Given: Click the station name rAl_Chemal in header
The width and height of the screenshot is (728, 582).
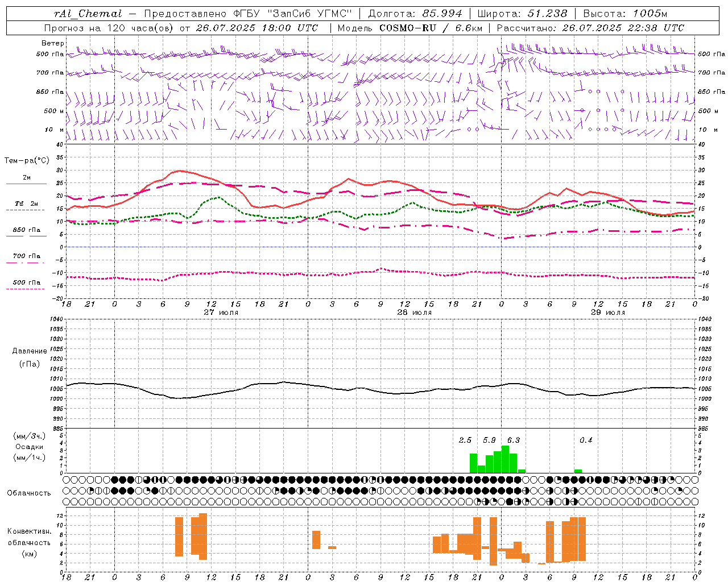Looking at the screenshot, I should tap(88, 14).
